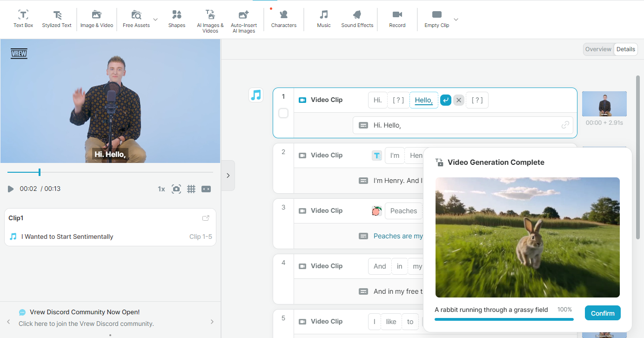
Task: Switch to the Details tab
Action: click(x=626, y=49)
